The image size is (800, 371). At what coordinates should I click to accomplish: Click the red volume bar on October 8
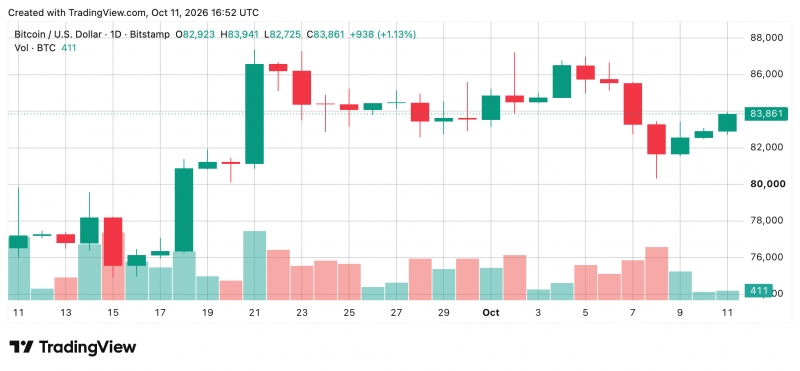657,274
